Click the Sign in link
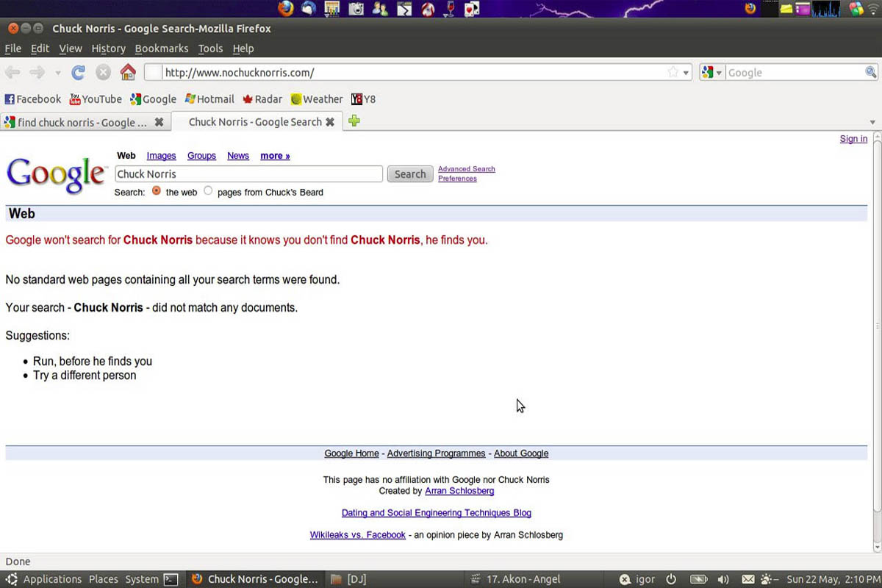 [x=853, y=139]
